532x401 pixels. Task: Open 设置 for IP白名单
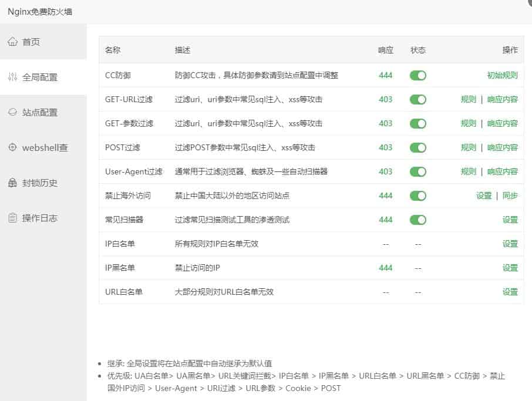(x=510, y=244)
